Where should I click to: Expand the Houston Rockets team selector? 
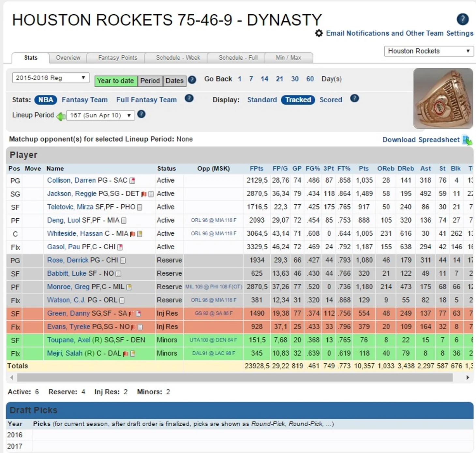(428, 51)
